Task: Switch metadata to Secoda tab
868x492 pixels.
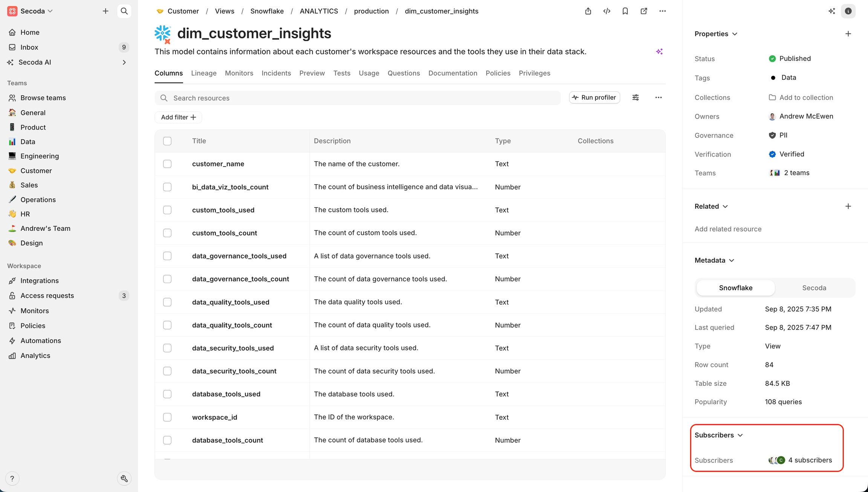Action: (x=814, y=288)
